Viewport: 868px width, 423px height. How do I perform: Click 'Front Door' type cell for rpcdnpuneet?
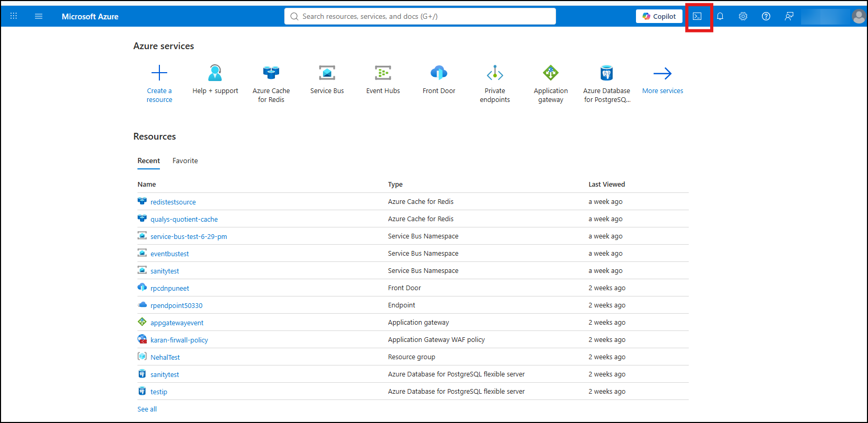point(404,288)
